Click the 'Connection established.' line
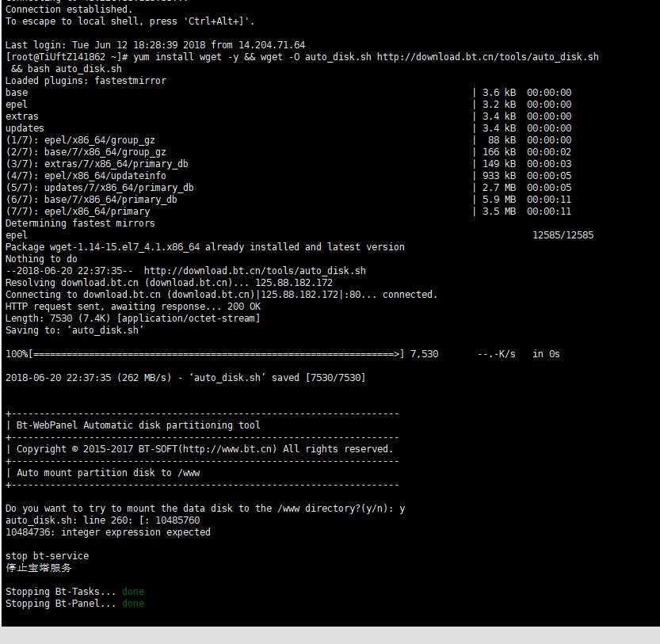660x644 pixels. coord(69,9)
